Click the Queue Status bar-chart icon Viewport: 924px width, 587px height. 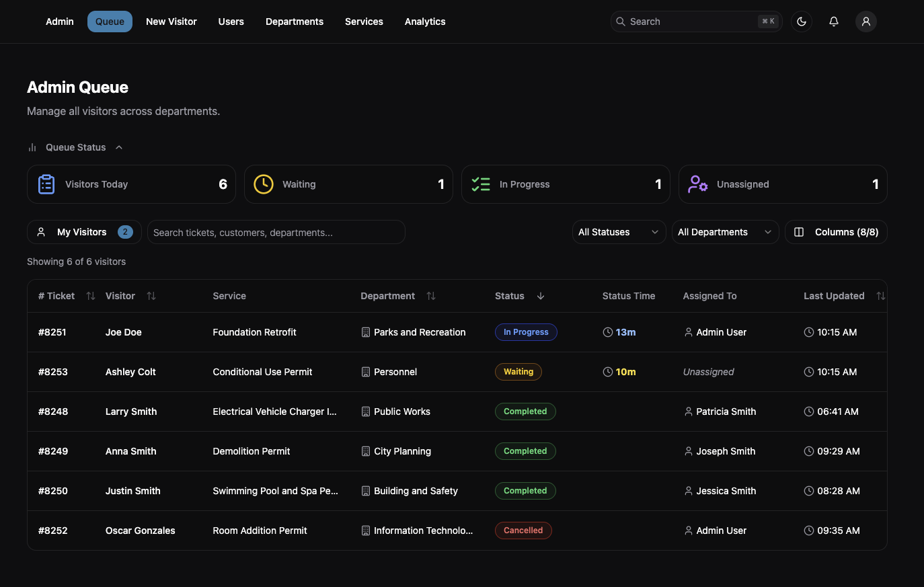[x=32, y=147]
